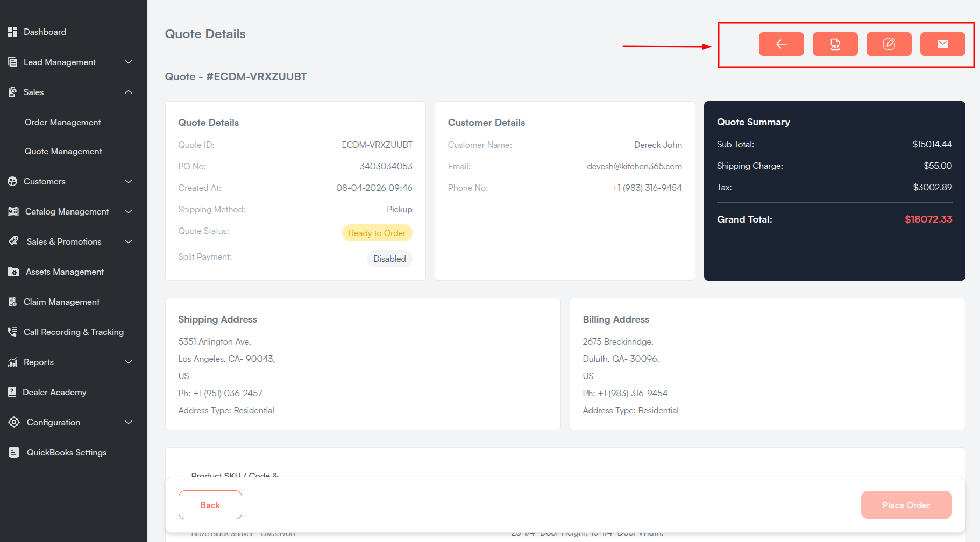Image resolution: width=980 pixels, height=542 pixels.
Task: Select email devesh@kitchen365.com
Action: 634,166
